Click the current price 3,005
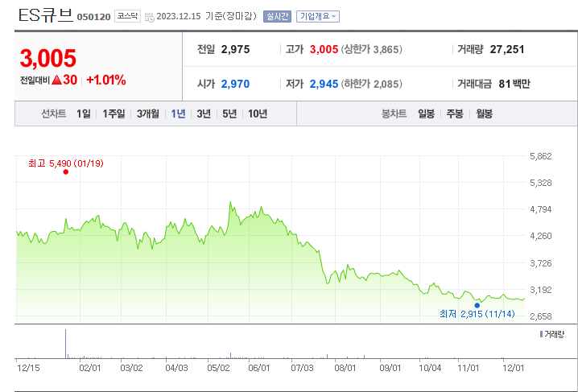Viewport: 578px width, 392px height. tap(48, 58)
